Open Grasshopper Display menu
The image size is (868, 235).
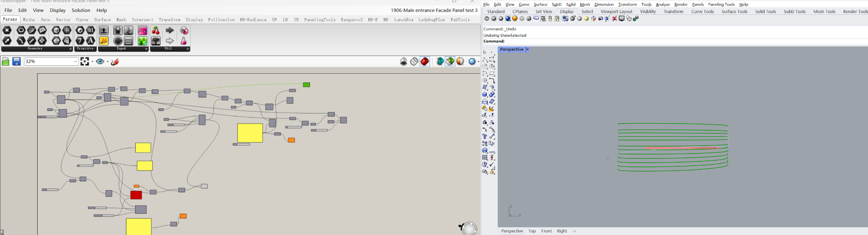coord(58,10)
